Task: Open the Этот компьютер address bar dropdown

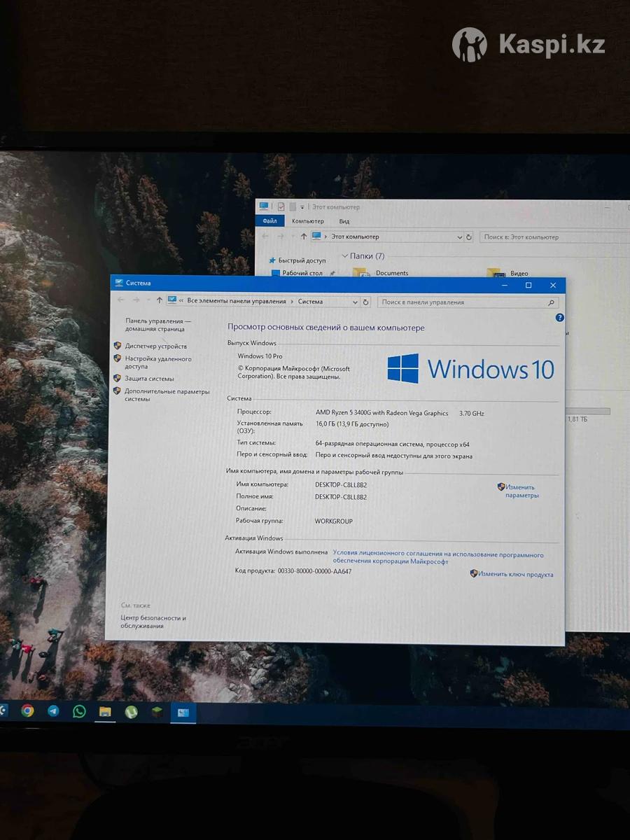Action: (458, 237)
